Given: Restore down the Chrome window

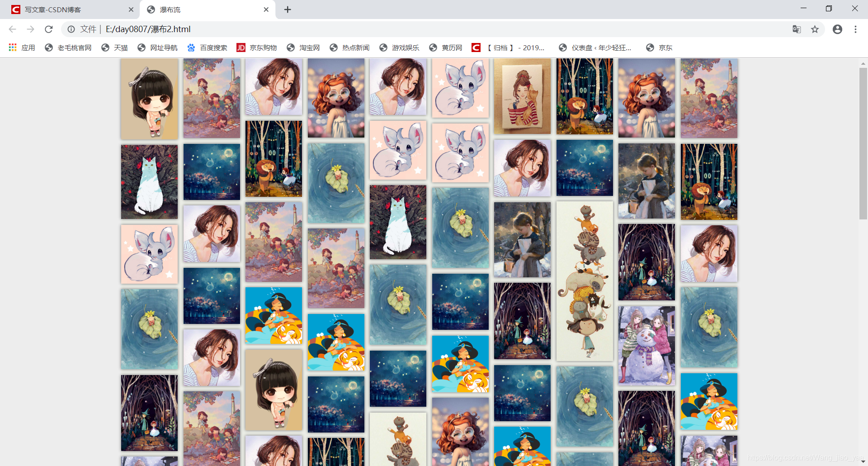Looking at the screenshot, I should coord(829,8).
